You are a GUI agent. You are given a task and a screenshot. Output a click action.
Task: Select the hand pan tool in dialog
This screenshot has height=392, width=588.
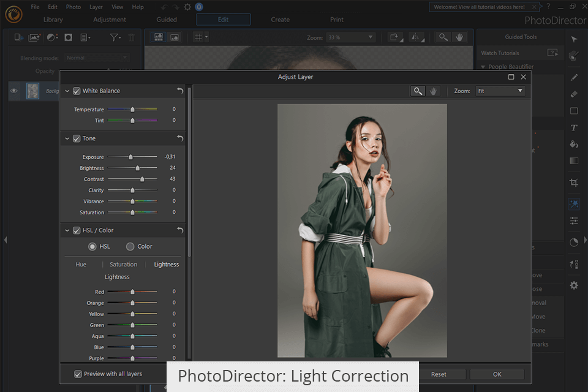434,91
